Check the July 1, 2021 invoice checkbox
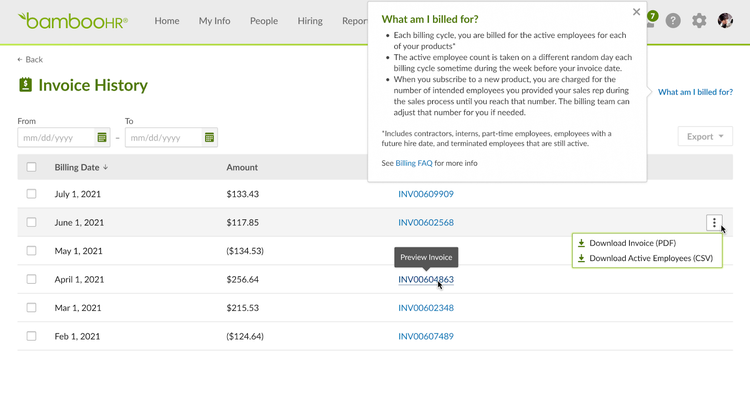The image size is (750, 420). pos(31,194)
